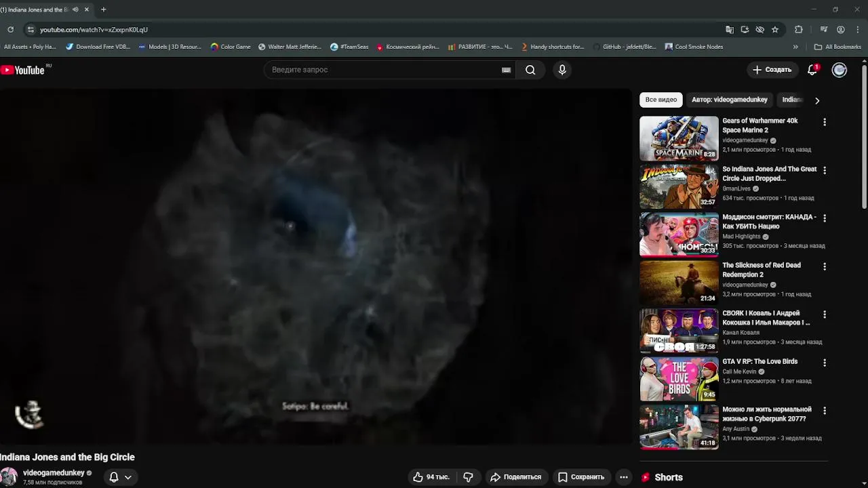Expand the subscription notification bell dropdown
This screenshot has height=488, width=868.
120,477
